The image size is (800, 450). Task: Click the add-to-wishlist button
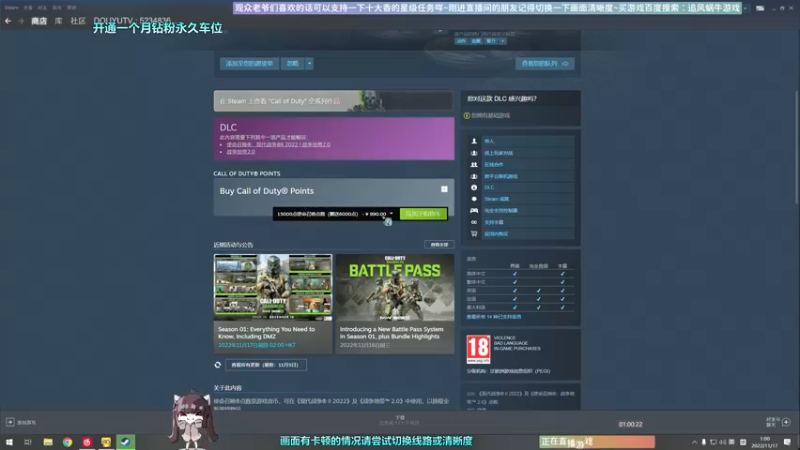coord(249,64)
